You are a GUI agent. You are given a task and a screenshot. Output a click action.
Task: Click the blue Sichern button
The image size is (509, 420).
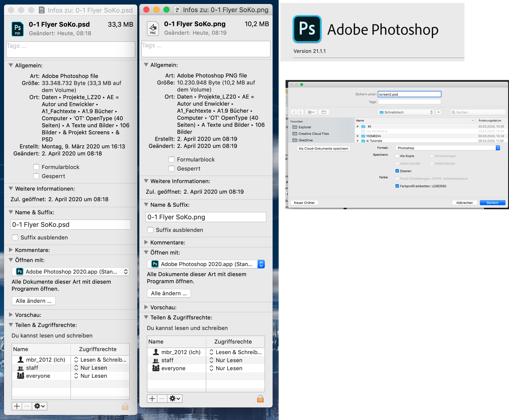[x=492, y=203]
